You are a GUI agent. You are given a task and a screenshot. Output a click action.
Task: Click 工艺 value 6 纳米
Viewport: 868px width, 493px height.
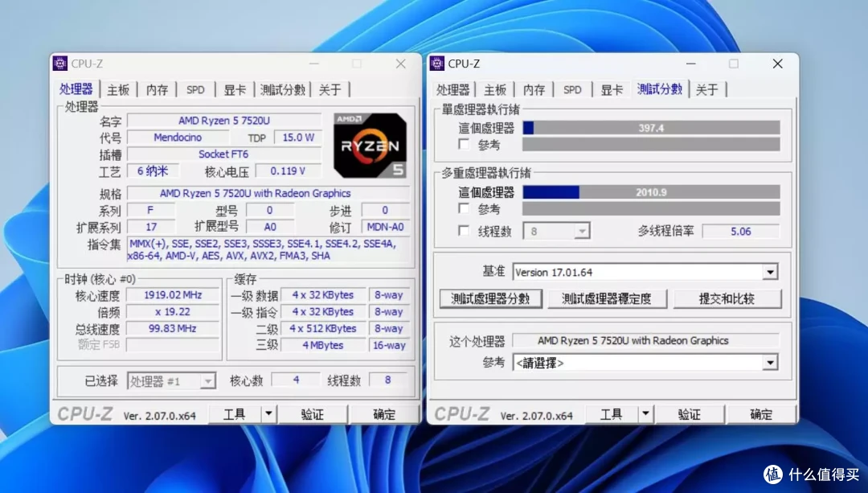[x=153, y=171]
